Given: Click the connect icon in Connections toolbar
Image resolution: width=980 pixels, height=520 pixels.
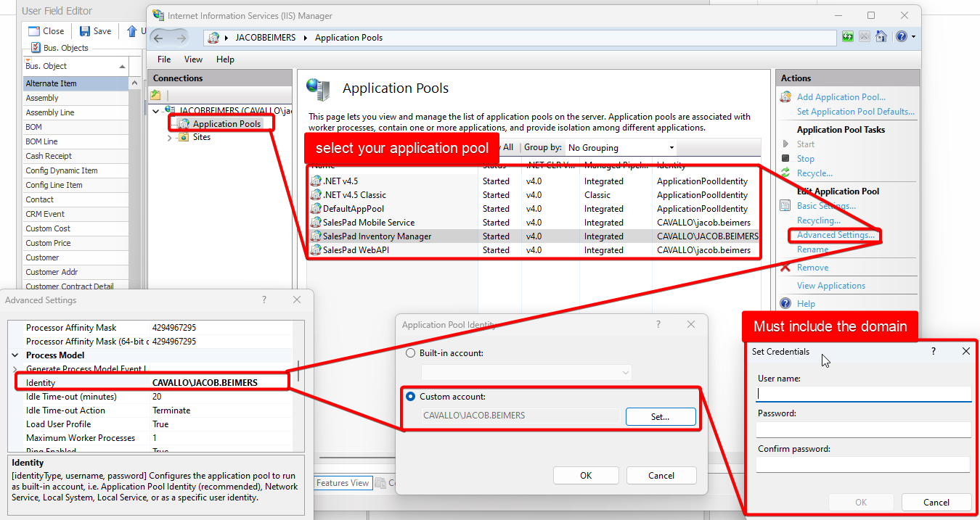Looking at the screenshot, I should point(155,95).
